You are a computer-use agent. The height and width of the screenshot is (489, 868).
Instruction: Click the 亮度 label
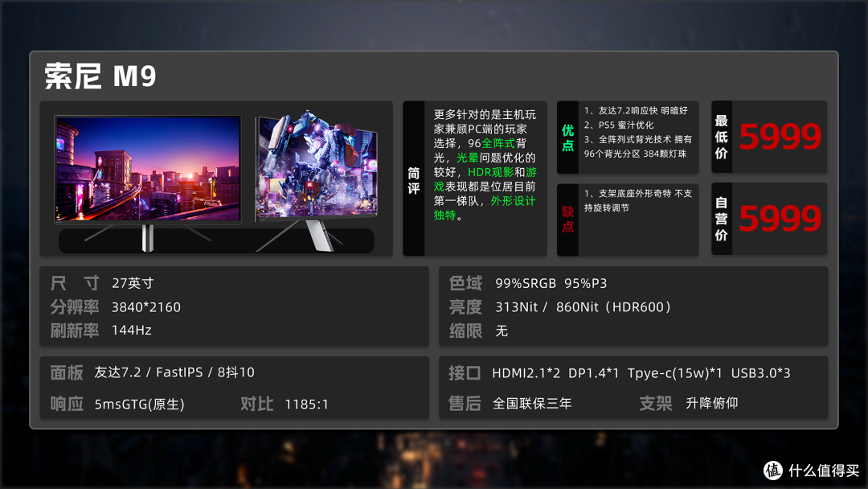[465, 306]
